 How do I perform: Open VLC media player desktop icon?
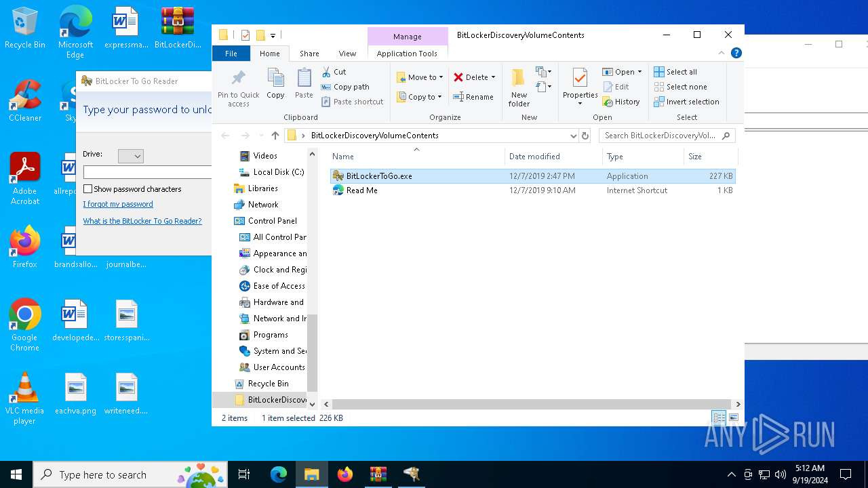pos(24,399)
